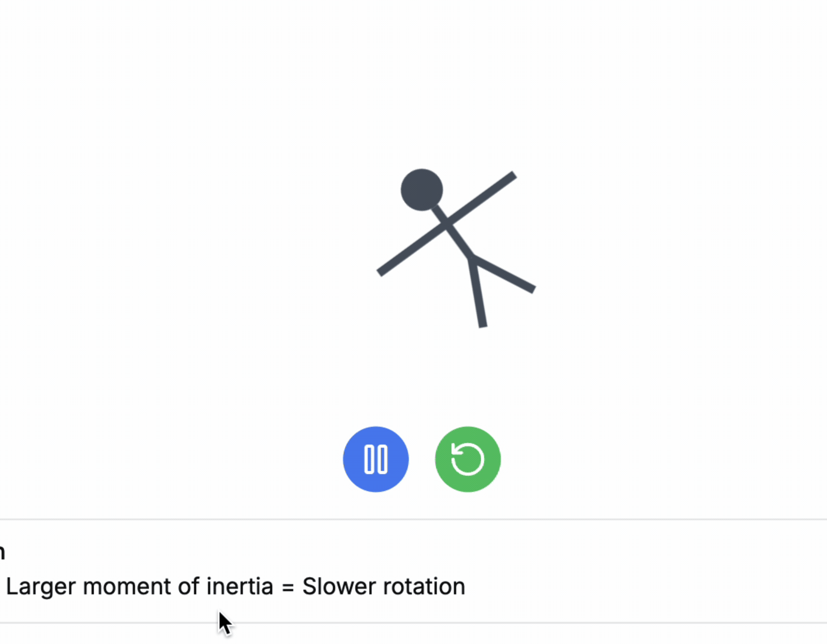Click the counterclockwise arrow reset symbol
Viewport: 827px width, 644px height.
[467, 459]
